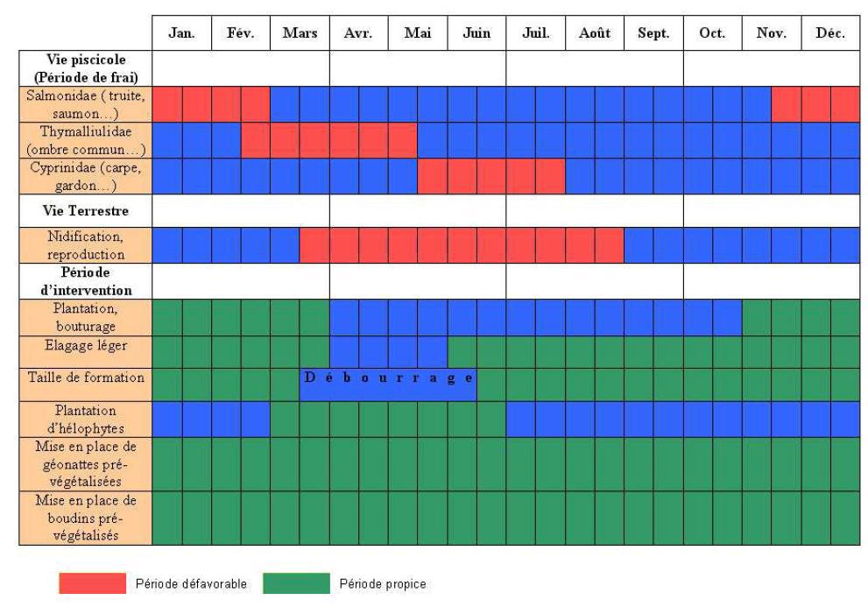The image size is (868, 607).
Task: Select the Jan. month column header
Action: [182, 34]
